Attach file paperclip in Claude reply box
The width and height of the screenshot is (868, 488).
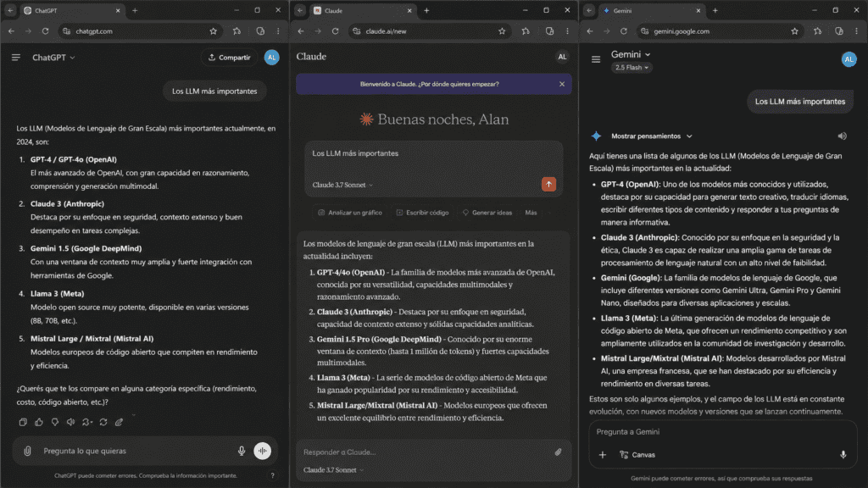tap(558, 452)
